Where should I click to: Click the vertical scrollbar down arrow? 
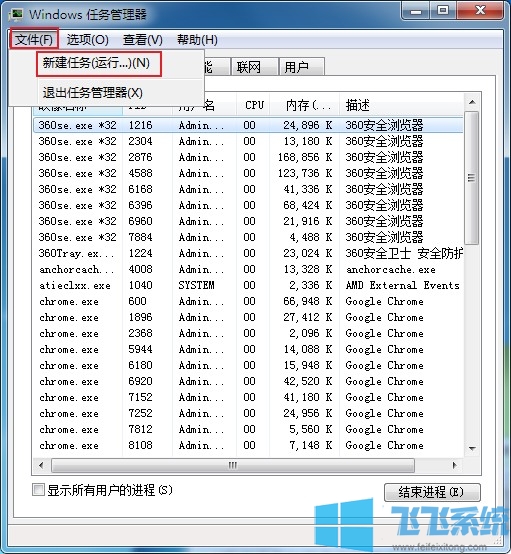(x=472, y=448)
